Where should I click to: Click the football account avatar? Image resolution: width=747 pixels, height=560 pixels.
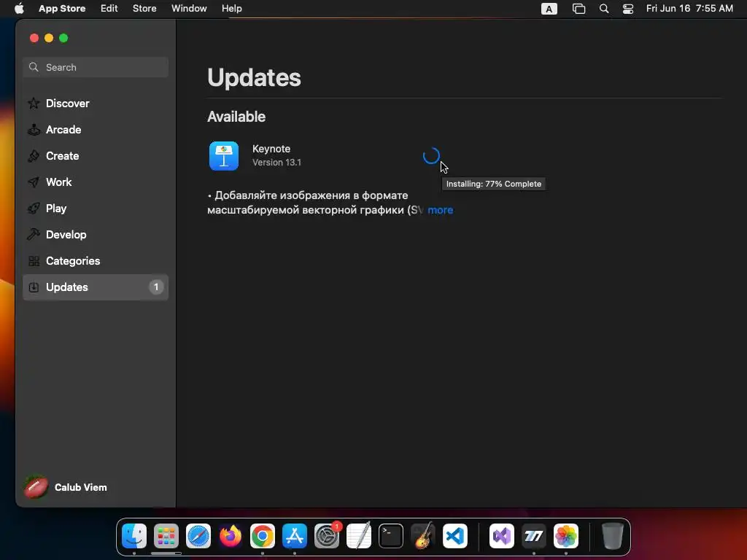36,487
